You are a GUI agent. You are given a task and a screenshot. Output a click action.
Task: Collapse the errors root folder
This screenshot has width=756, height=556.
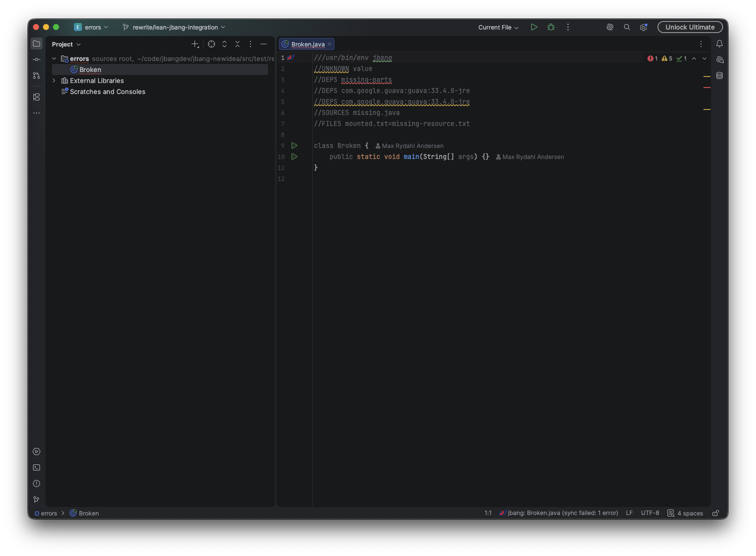click(54, 58)
